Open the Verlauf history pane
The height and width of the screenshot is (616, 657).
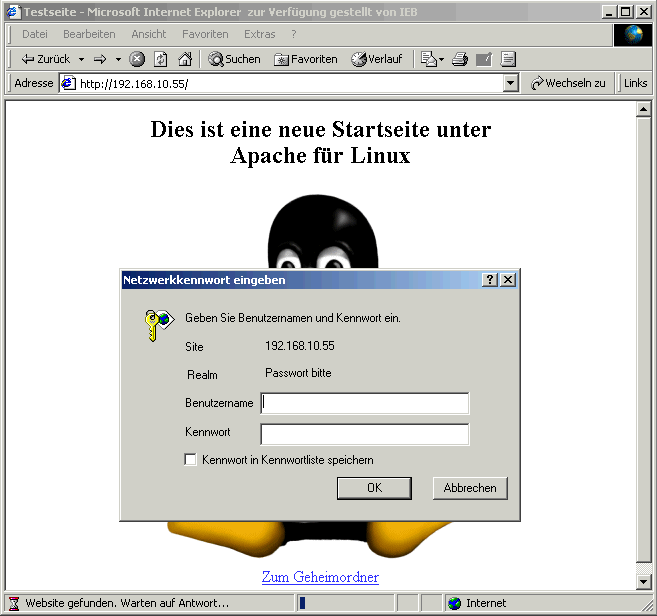[376, 59]
